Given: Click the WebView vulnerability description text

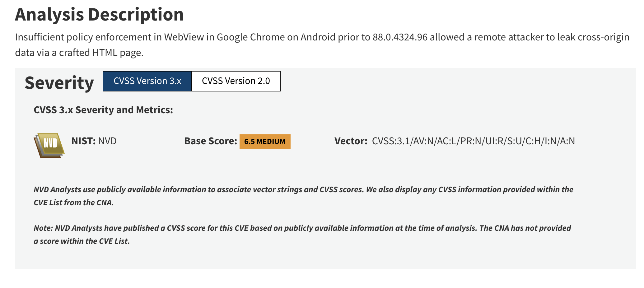Looking at the screenshot, I should [x=322, y=45].
